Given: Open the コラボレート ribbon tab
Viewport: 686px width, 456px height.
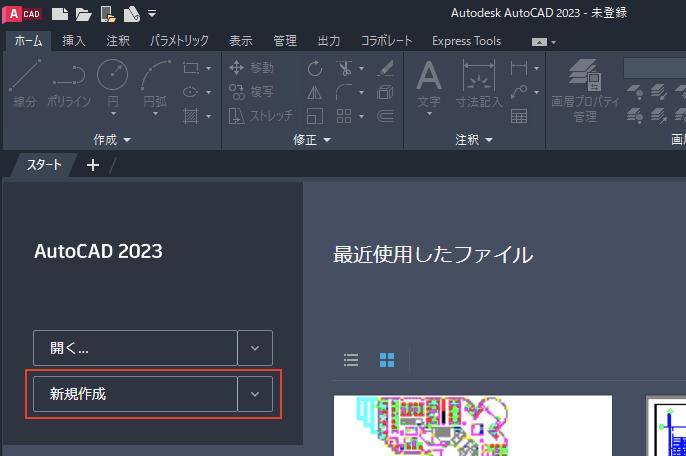Looking at the screenshot, I should [386, 41].
